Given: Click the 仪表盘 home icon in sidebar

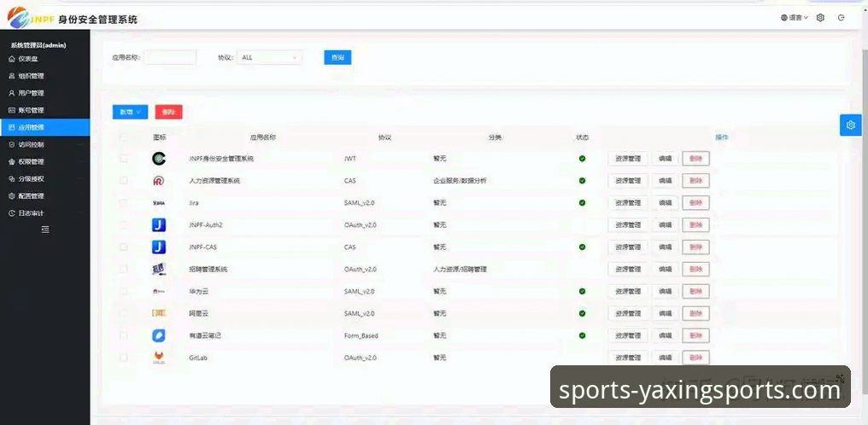Looking at the screenshot, I should click(x=12, y=59).
